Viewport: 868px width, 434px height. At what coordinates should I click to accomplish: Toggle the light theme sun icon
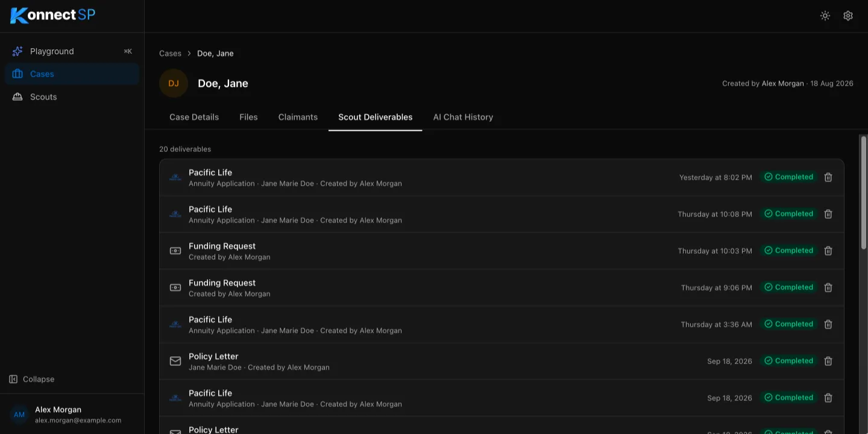[x=825, y=16]
